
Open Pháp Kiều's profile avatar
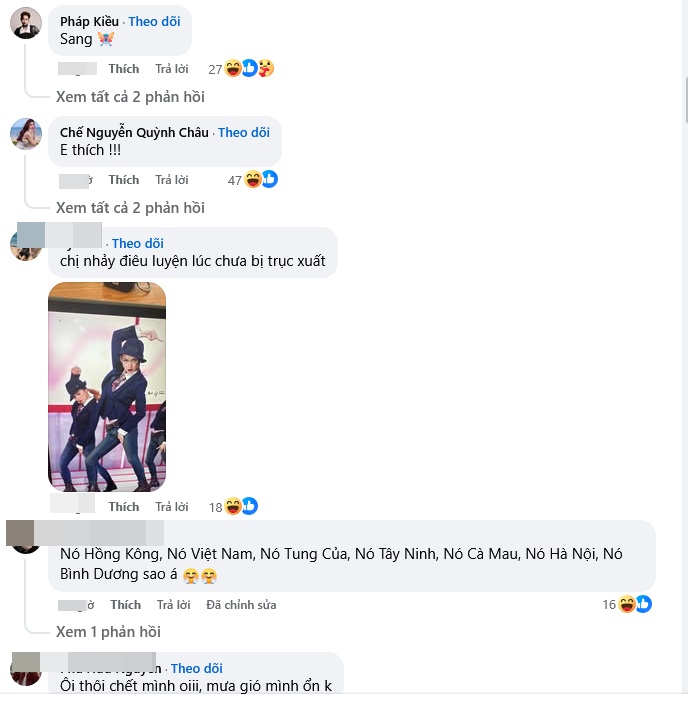point(26,23)
